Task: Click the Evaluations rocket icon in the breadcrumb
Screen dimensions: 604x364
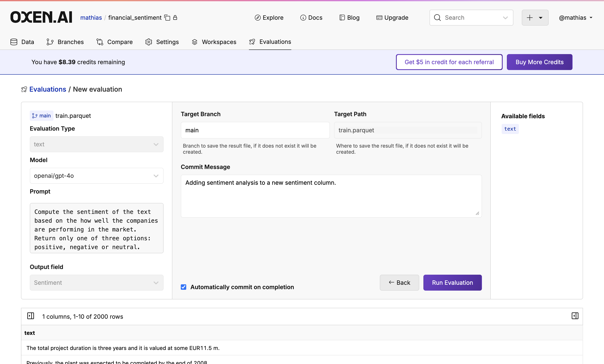Action: click(x=24, y=89)
